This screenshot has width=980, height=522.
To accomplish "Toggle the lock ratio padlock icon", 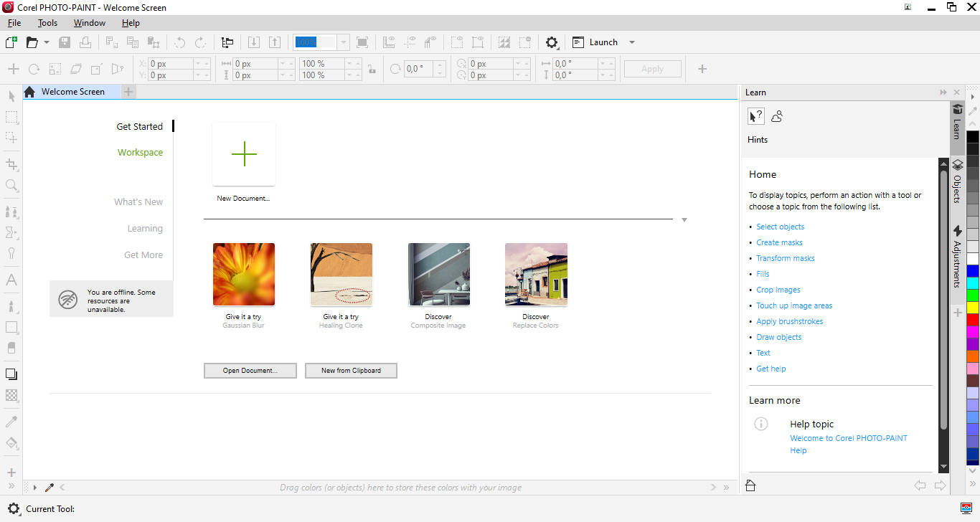I will 371,70.
